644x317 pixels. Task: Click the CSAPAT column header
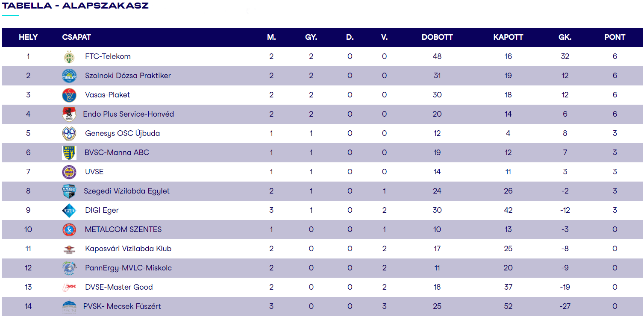point(76,37)
